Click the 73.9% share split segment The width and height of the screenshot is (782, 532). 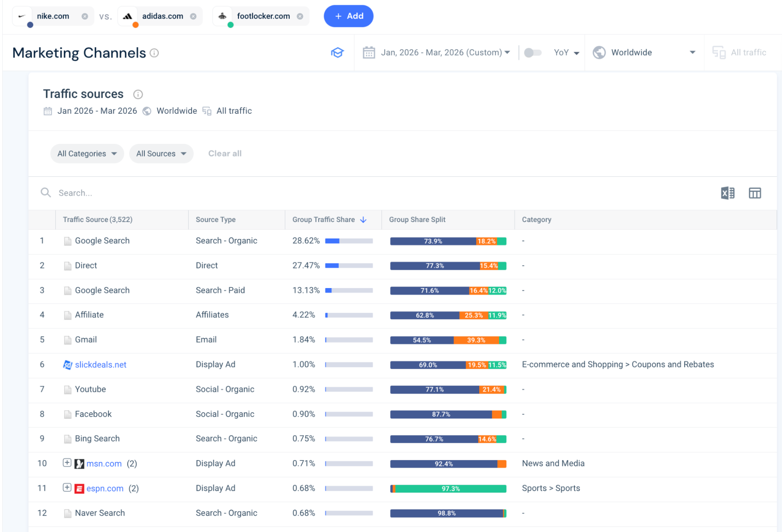click(x=433, y=241)
